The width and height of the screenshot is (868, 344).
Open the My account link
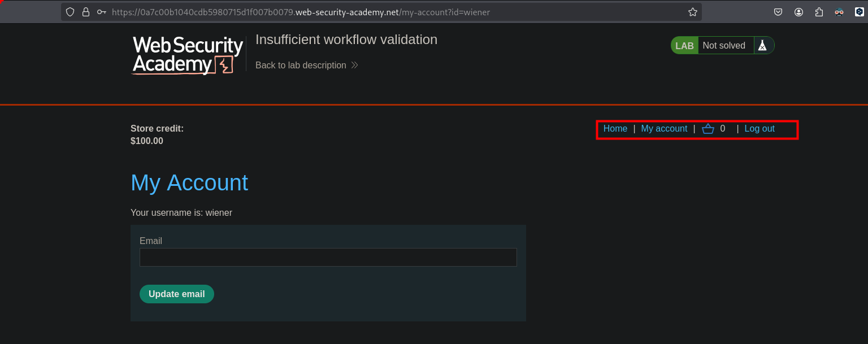point(664,129)
